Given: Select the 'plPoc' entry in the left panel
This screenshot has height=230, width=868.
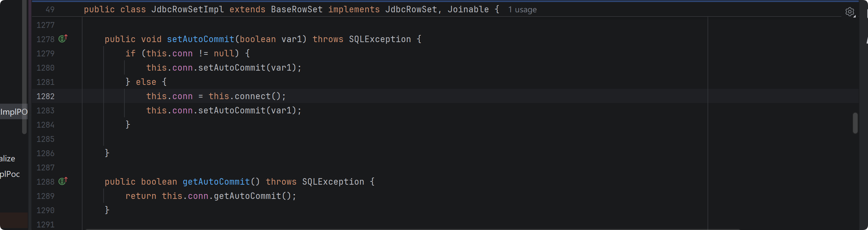Looking at the screenshot, I should [10, 174].
